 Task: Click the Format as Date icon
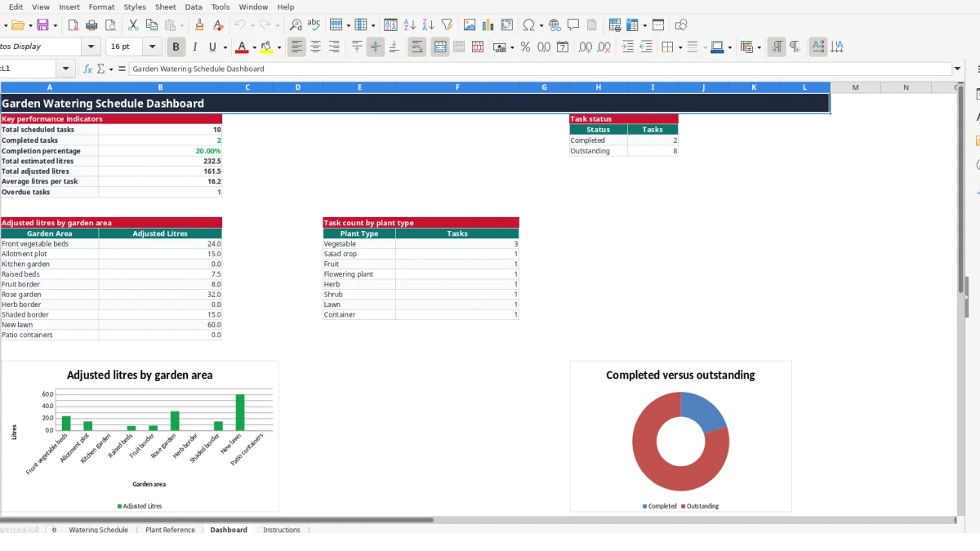563,47
